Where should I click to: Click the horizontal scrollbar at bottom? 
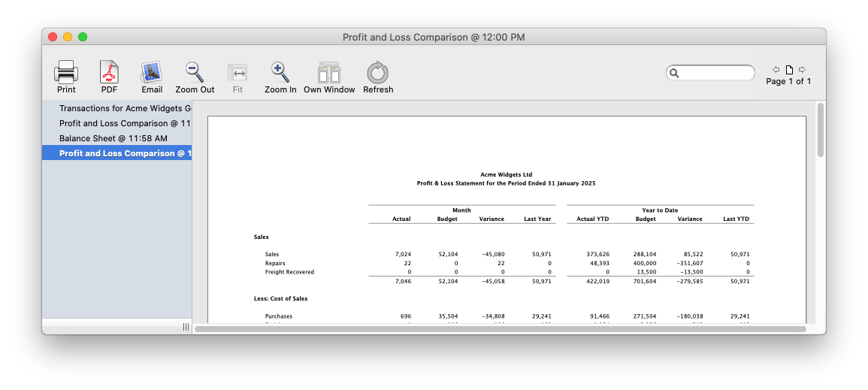pos(501,329)
